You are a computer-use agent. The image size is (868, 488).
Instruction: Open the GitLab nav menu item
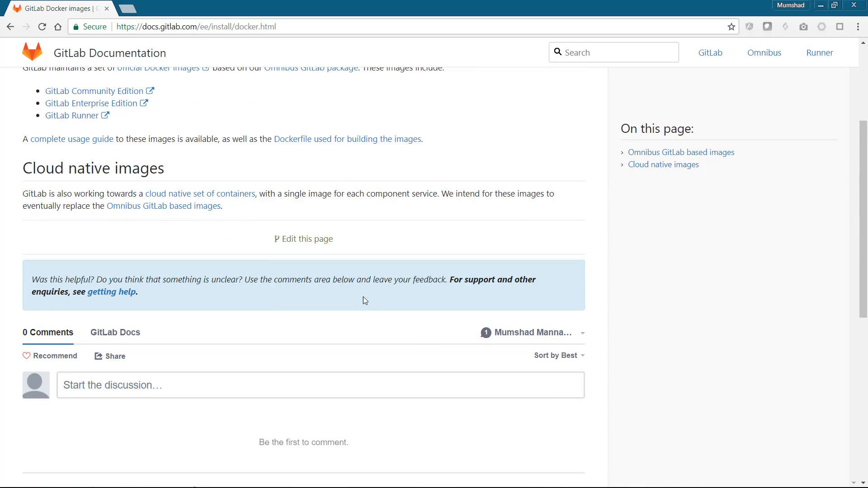(710, 52)
